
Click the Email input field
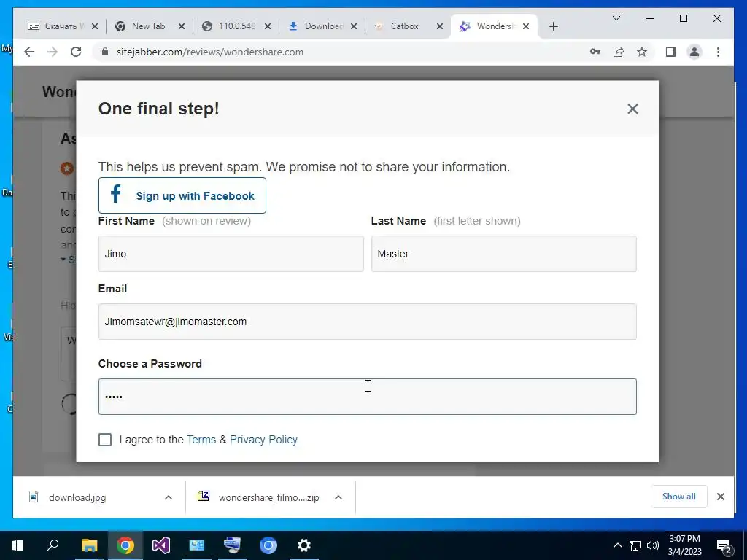point(368,322)
